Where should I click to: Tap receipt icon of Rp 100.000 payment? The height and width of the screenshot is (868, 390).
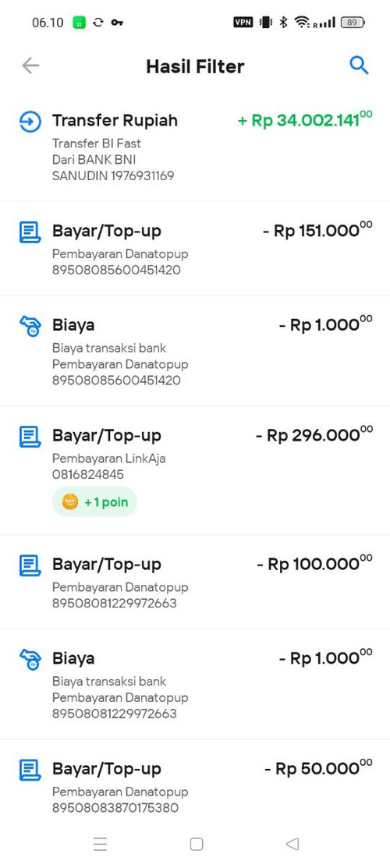click(x=30, y=565)
